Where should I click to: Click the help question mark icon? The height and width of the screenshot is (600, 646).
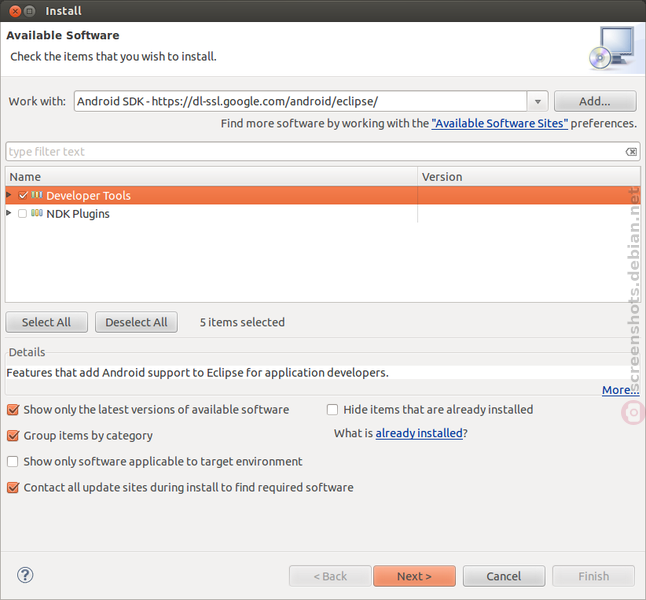25,575
